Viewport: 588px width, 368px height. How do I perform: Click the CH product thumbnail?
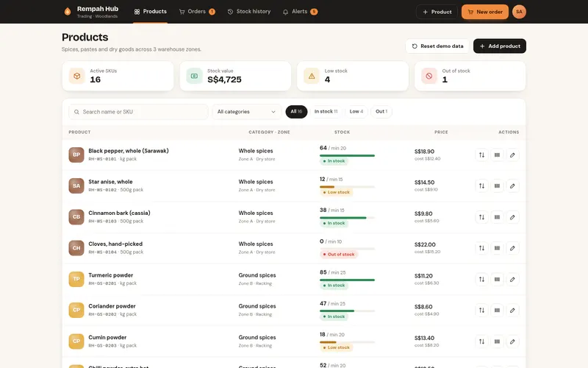pos(76,248)
